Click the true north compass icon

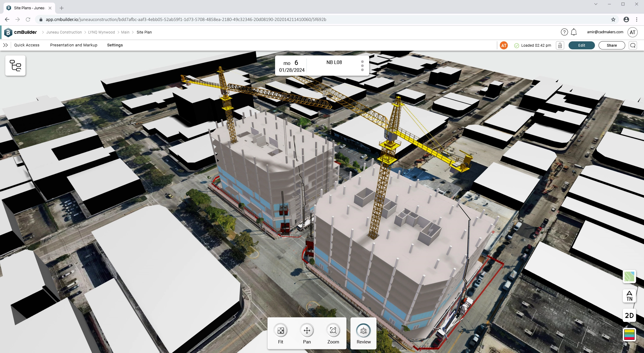click(629, 296)
